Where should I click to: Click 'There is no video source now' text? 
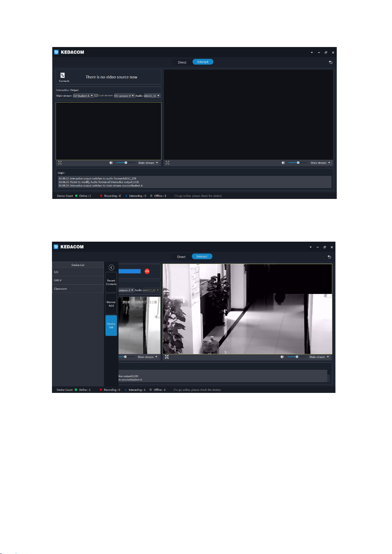tap(111, 77)
